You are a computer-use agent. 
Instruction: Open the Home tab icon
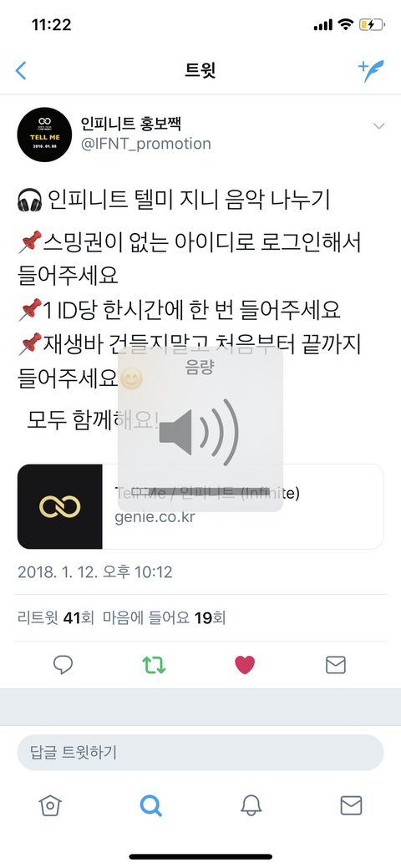coord(50,805)
